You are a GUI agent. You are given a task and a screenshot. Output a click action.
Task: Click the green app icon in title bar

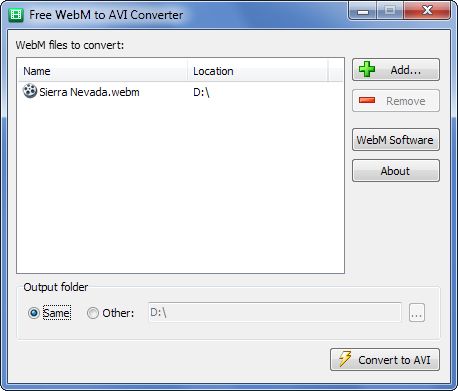tap(16, 15)
